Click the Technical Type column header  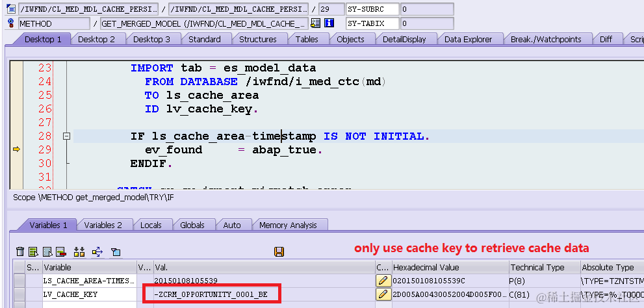pyautogui.click(x=545, y=267)
